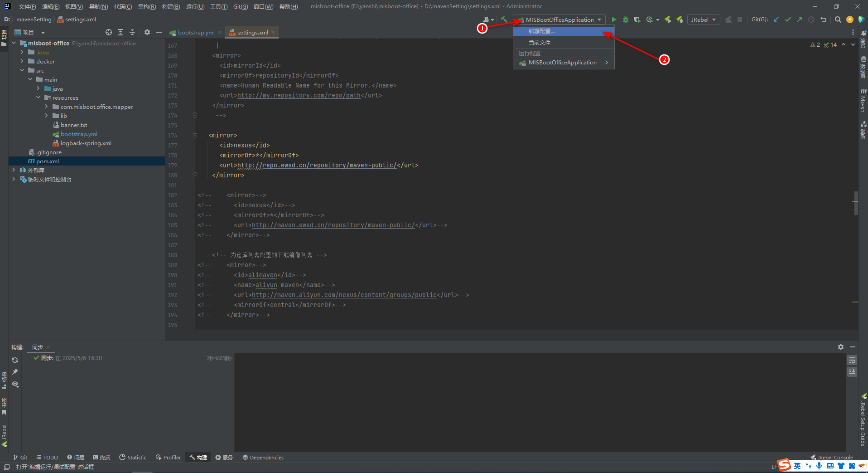868x473 pixels.
Task: Expand the .idea folder
Action: point(22,52)
